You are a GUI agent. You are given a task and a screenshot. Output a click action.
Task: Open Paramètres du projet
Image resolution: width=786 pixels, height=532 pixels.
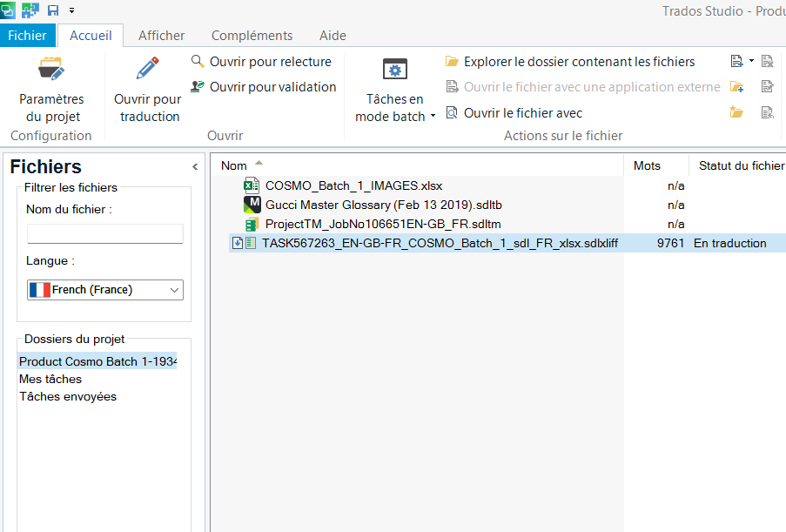click(51, 90)
